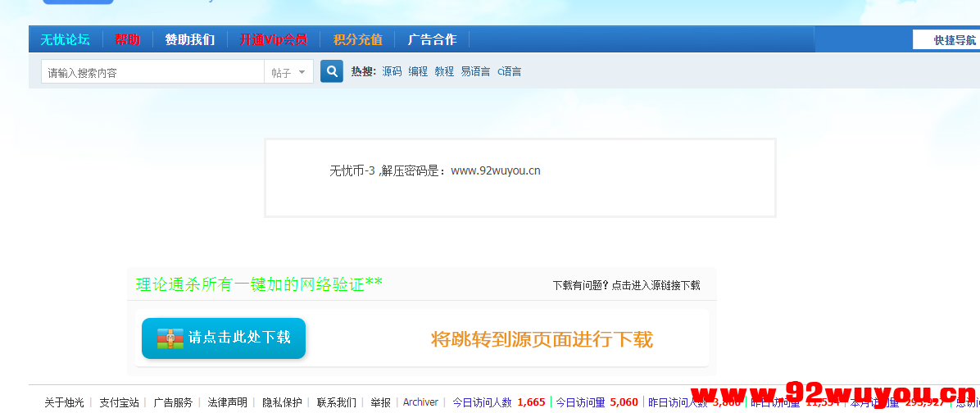Open footer link 联系我们
980x413 pixels.
(x=336, y=402)
